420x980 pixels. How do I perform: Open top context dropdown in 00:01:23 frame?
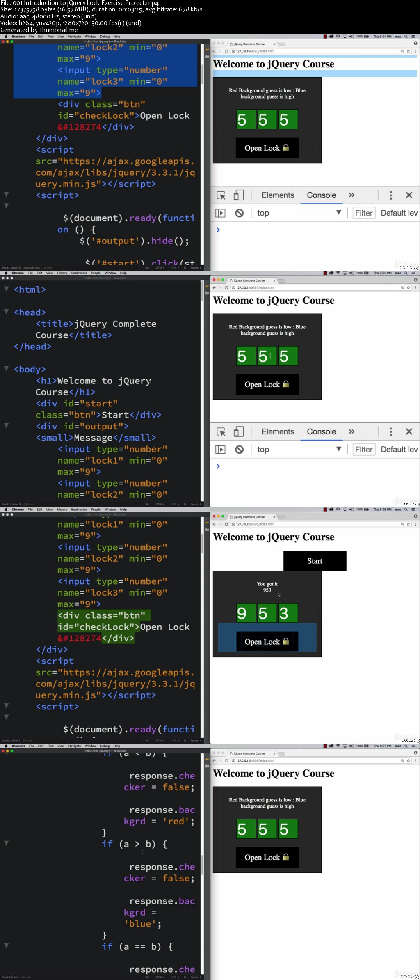299,450
